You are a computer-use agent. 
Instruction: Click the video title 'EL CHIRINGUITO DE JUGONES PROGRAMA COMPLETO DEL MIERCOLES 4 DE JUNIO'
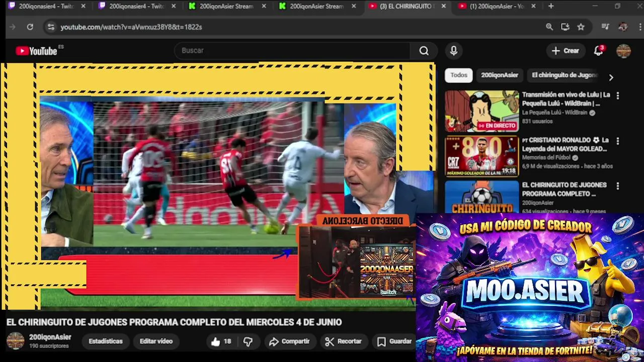pos(174,322)
